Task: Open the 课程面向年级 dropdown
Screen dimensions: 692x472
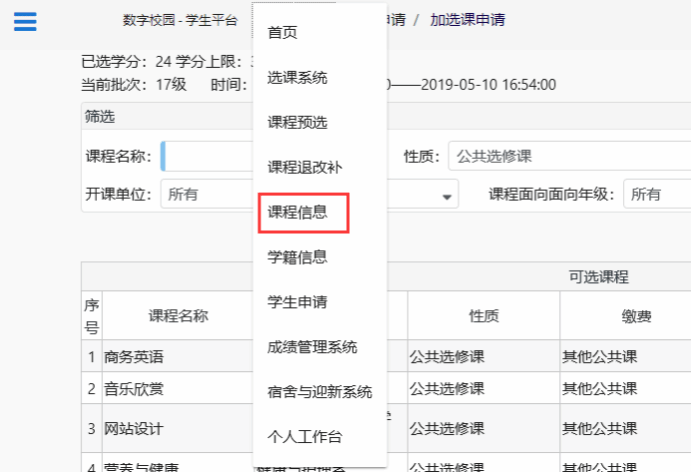Action: click(656, 195)
